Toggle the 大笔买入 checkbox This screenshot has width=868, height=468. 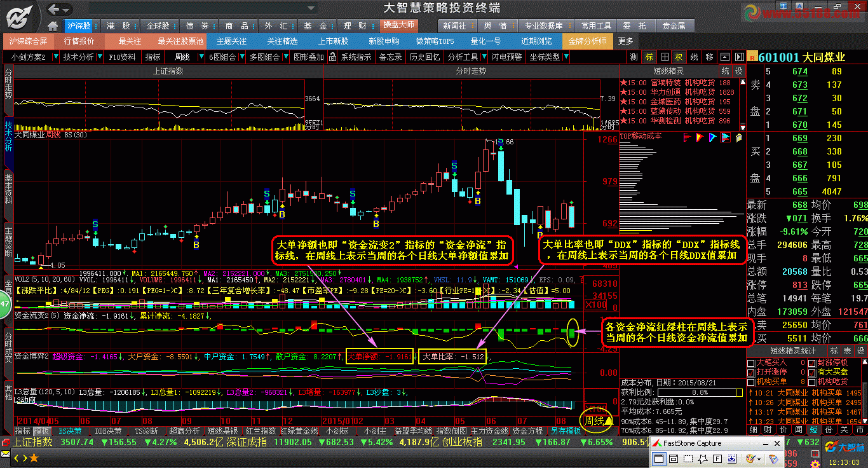(x=751, y=363)
